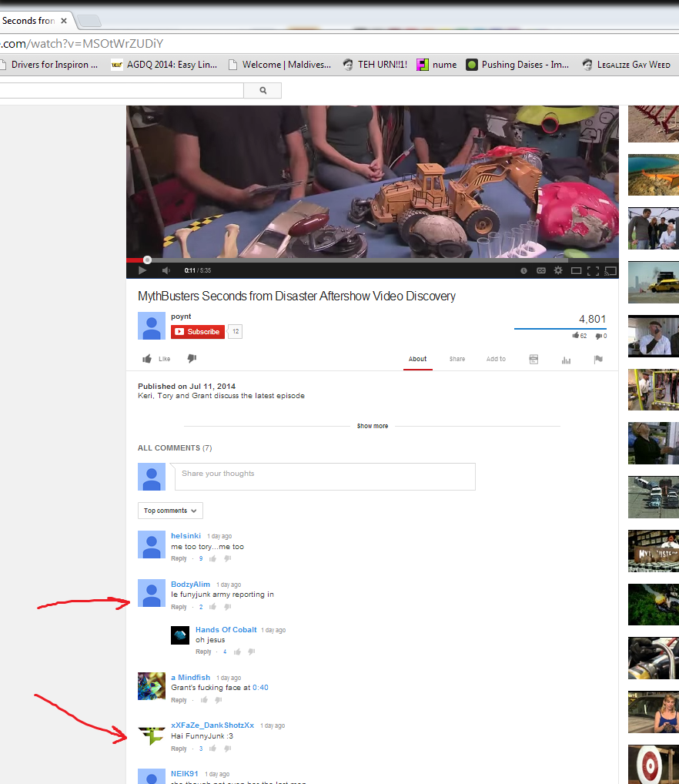Enter fullscreen video mode
The height and width of the screenshot is (784, 679).
tap(593, 270)
